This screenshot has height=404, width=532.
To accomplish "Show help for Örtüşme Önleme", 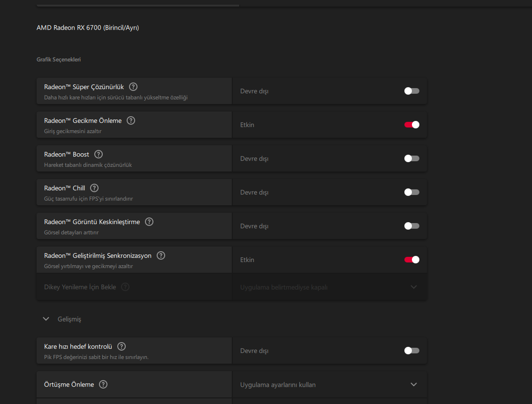I will click(x=103, y=384).
